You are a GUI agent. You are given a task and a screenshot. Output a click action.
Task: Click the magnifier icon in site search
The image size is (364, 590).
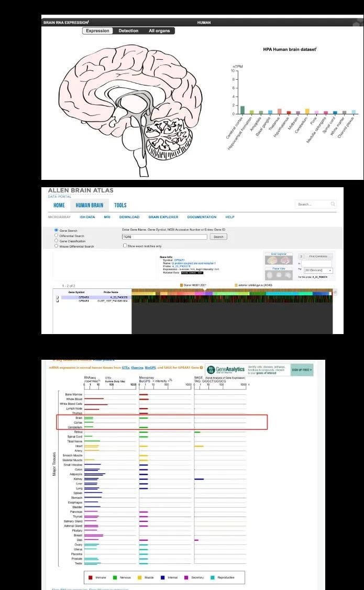tap(333, 204)
